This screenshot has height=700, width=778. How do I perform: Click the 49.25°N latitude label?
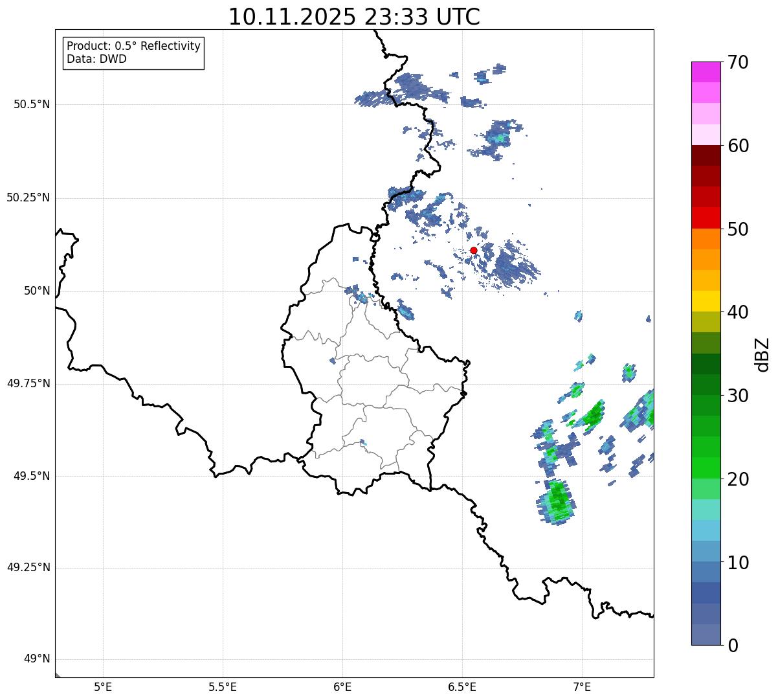pyautogui.click(x=28, y=567)
